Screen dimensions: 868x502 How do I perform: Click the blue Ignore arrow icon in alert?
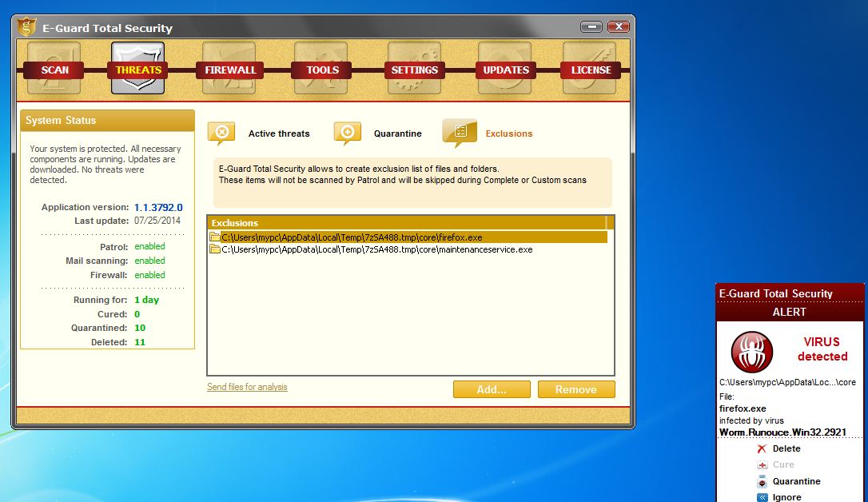[762, 497]
